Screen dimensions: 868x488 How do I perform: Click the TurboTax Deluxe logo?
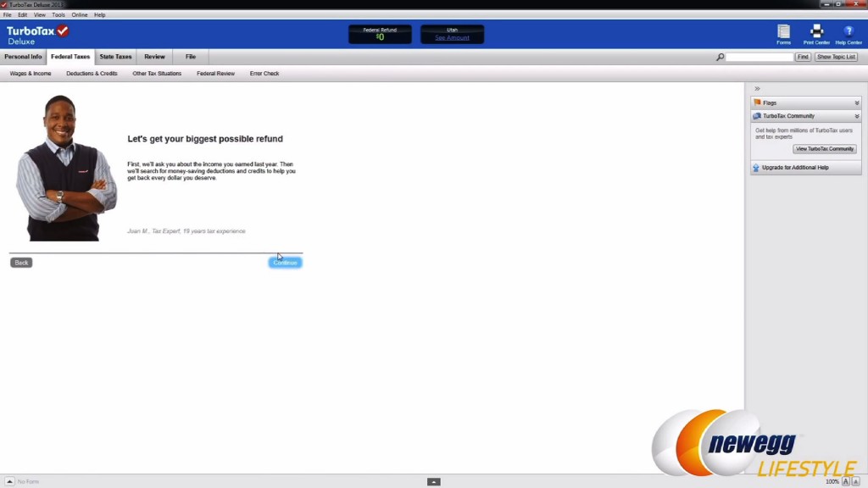37,35
